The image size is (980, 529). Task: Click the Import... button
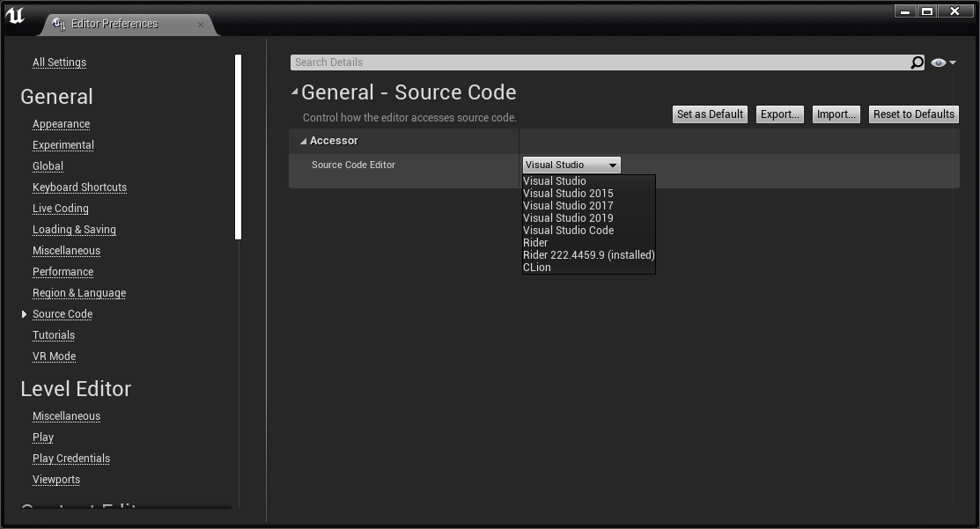point(836,114)
